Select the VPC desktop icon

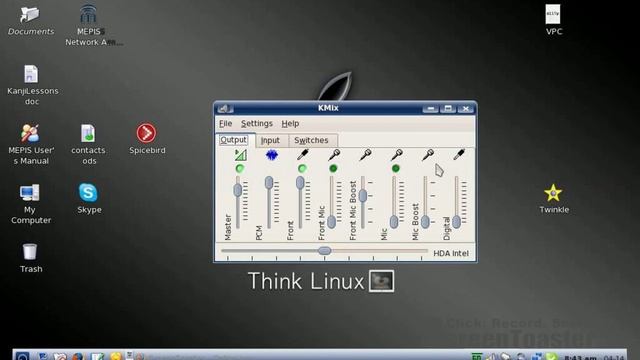point(553,14)
